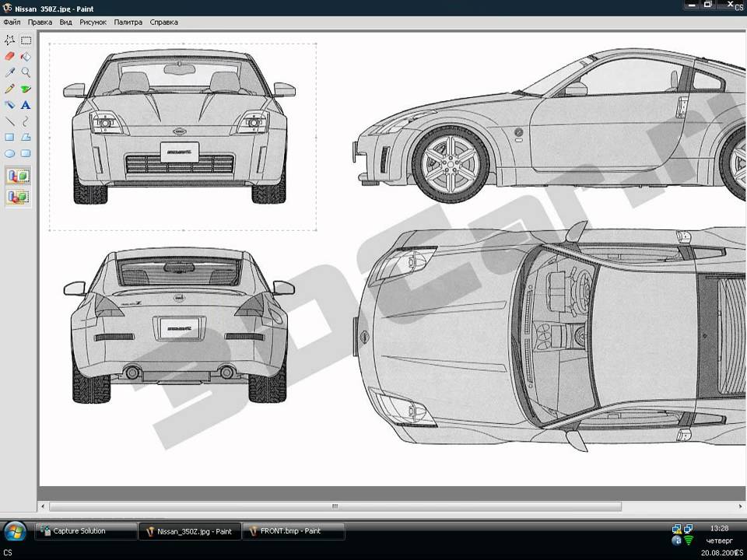Open the Правка menu
747x560 pixels.
[x=40, y=22]
